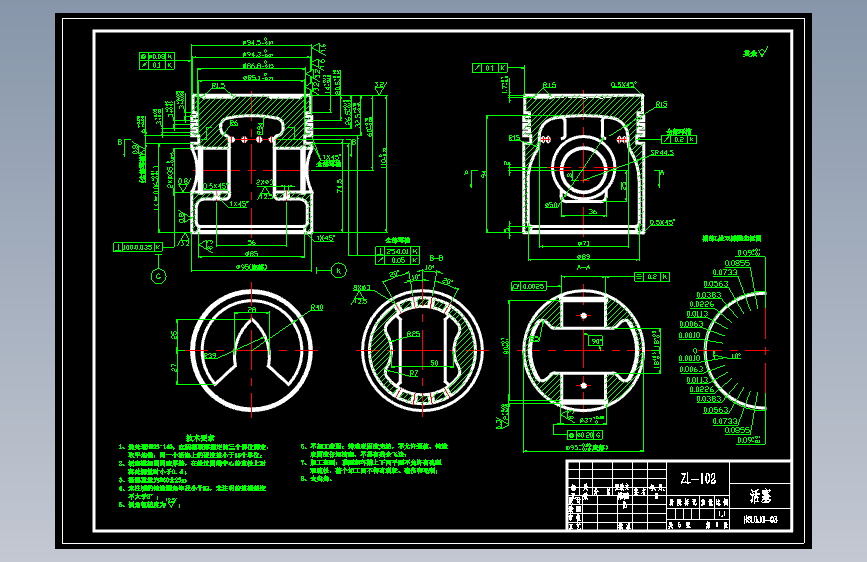867x562 pixels.
Task: Click the boxed 90° angle in A-A view
Action: (596, 341)
